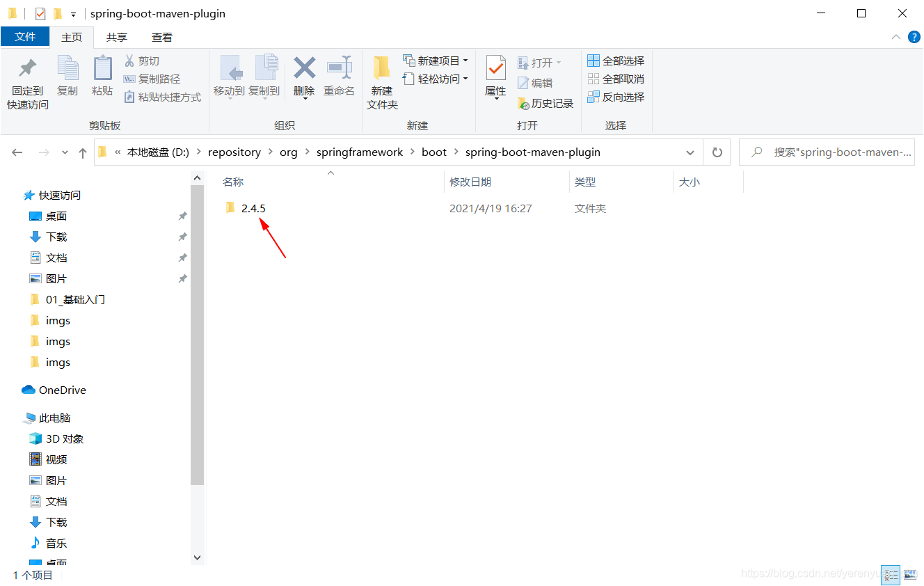Switch to the Share (共享) ribbon tab

point(117,38)
